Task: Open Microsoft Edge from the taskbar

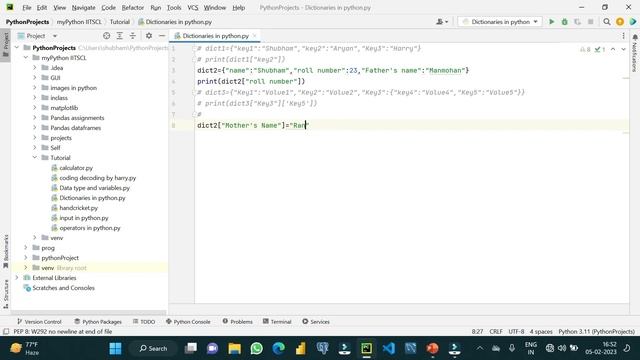Action: (x=279, y=348)
